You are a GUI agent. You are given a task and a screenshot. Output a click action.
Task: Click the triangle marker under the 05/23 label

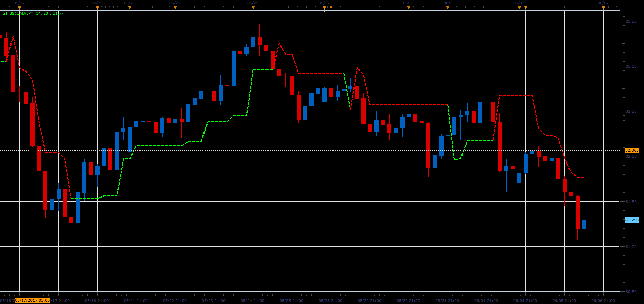pos(175,8)
